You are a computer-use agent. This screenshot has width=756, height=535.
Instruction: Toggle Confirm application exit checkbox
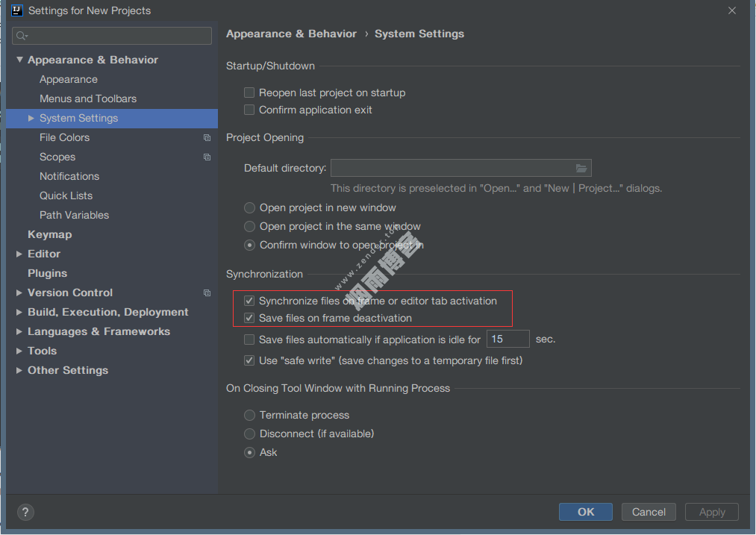coord(249,110)
